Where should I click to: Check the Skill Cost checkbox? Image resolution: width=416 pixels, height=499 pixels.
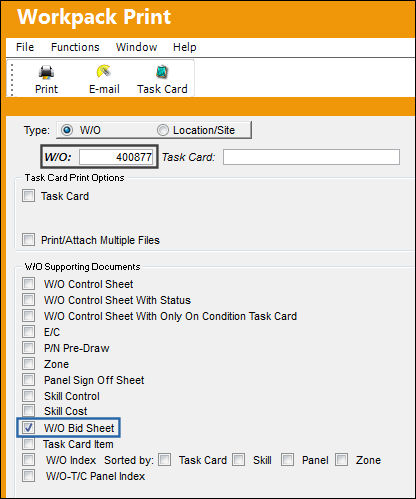pos(28,411)
